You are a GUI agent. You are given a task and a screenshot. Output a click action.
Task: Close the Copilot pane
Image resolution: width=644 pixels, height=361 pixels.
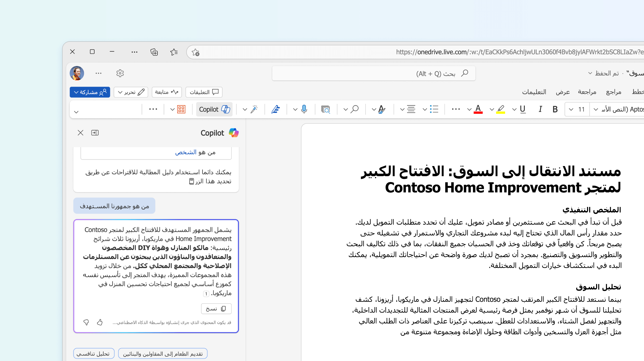tap(80, 133)
